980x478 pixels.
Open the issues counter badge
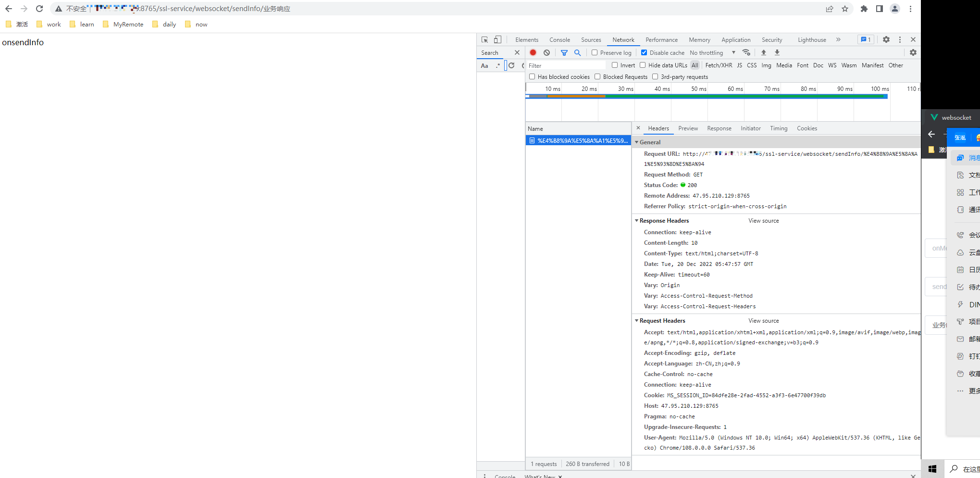[866, 39]
